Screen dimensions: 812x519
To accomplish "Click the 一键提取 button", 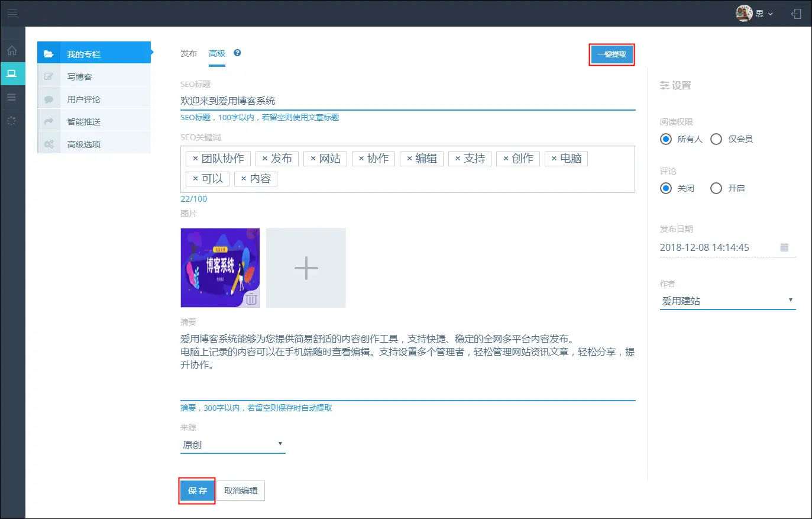I will point(612,54).
